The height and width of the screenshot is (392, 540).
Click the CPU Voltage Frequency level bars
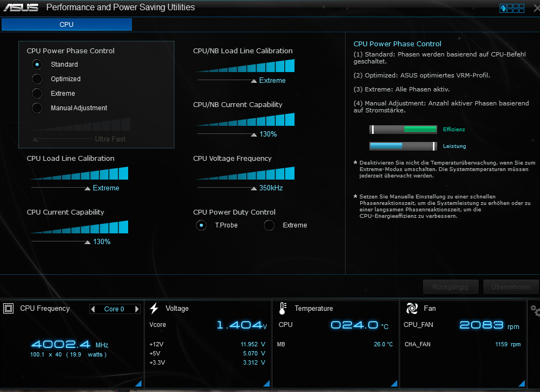246,173
